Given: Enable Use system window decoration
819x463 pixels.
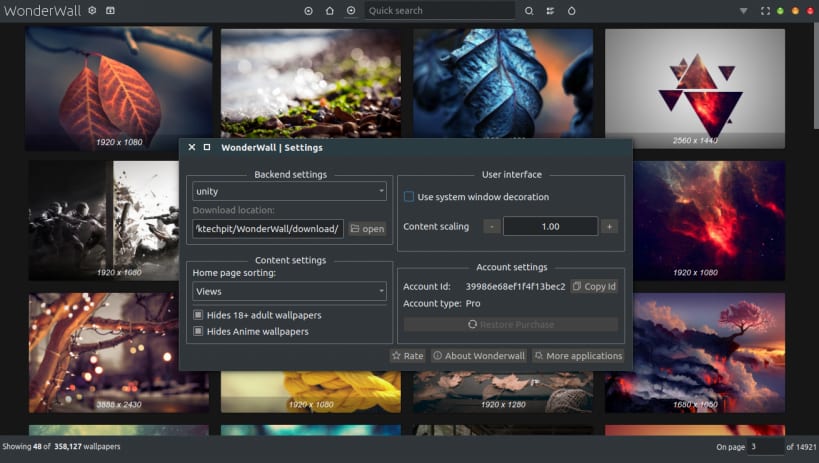Looking at the screenshot, I should point(409,196).
